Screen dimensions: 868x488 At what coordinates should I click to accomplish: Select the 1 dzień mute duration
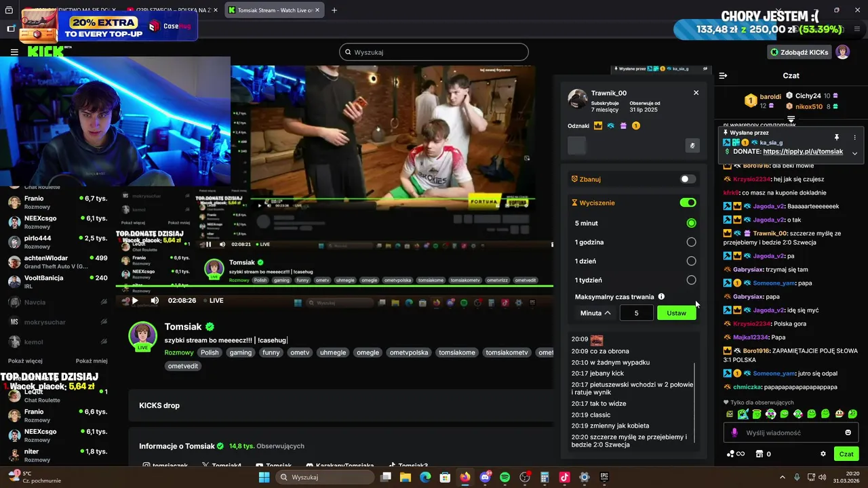click(x=691, y=261)
